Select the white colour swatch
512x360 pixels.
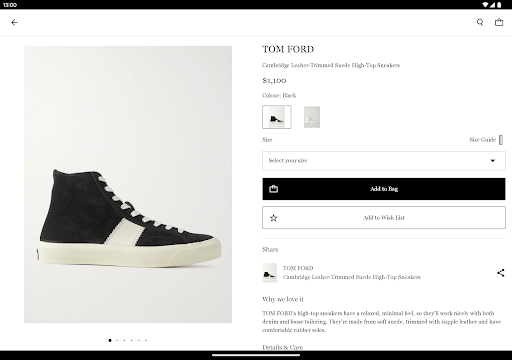(312, 117)
